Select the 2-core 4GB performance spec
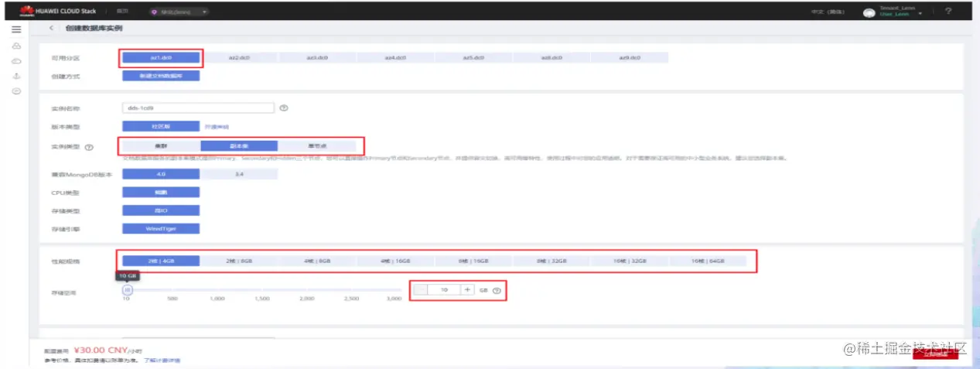 (x=161, y=261)
